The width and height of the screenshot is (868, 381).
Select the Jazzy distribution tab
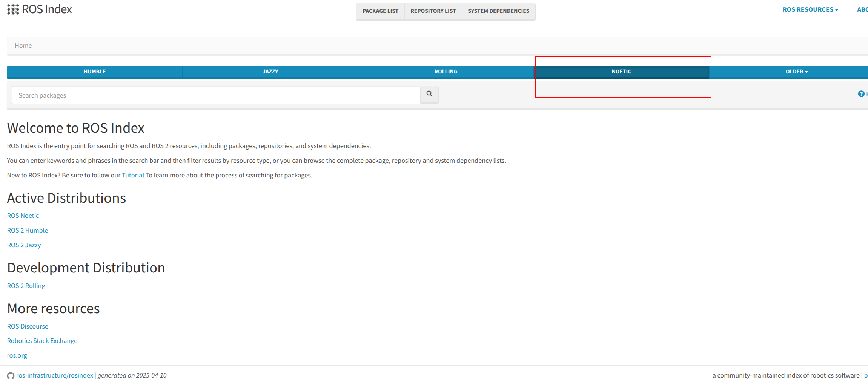270,72
